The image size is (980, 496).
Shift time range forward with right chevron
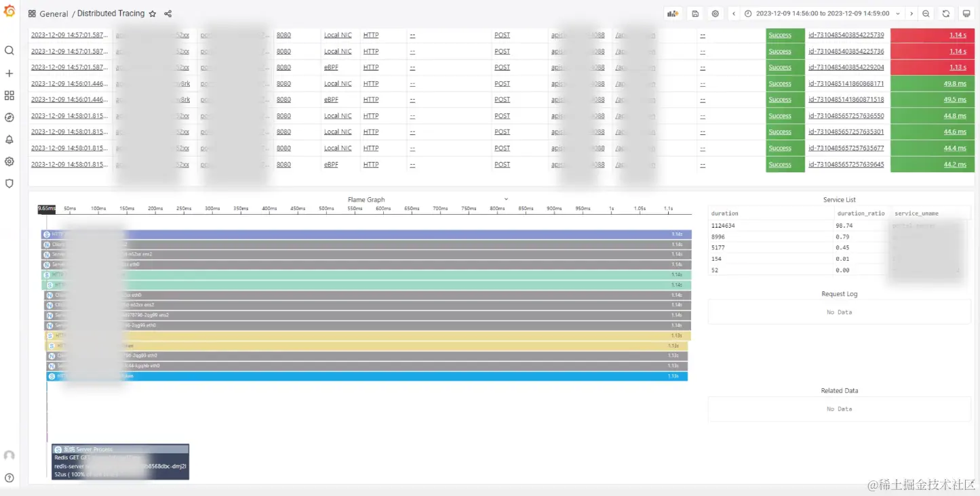(912, 13)
